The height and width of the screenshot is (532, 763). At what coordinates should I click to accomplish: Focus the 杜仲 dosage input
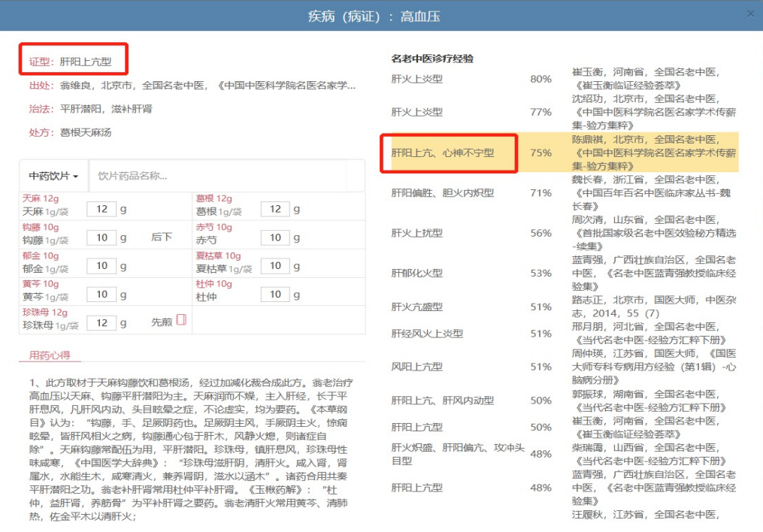(x=275, y=295)
